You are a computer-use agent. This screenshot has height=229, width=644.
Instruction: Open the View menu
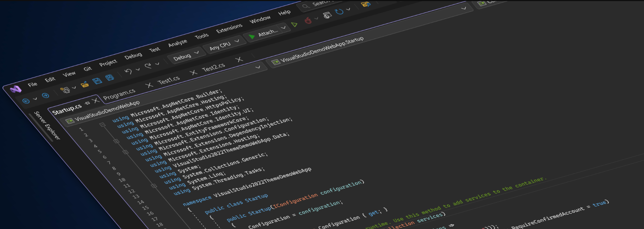click(69, 74)
